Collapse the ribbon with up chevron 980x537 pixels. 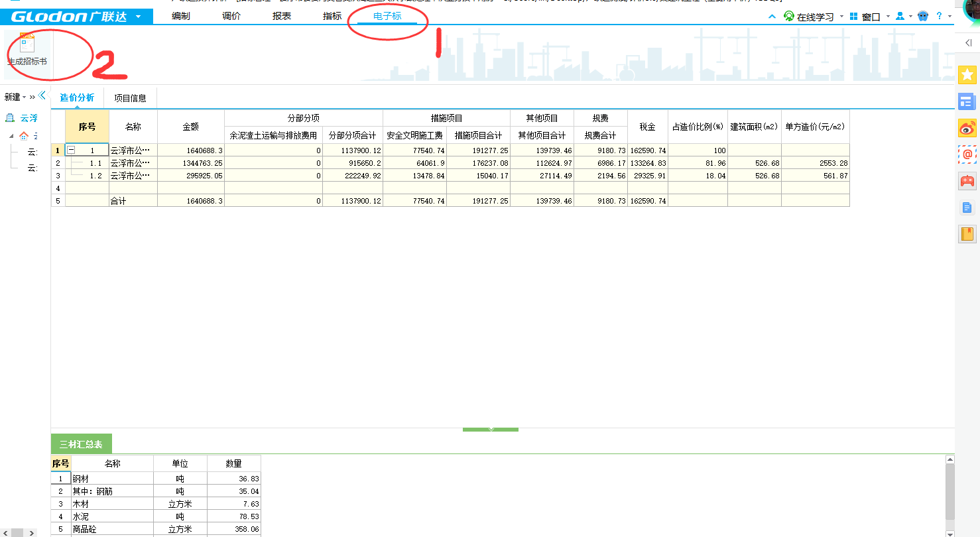click(772, 17)
